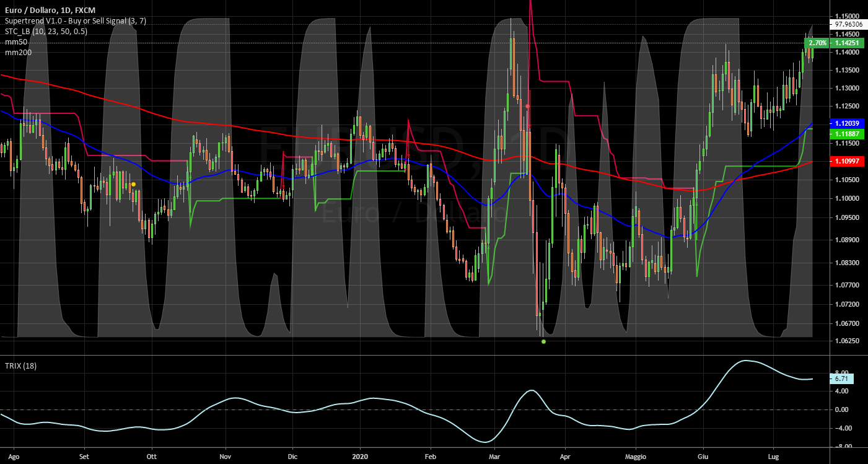Click the Maggio label on time axis
This screenshot has height=464, width=868.
click(636, 457)
